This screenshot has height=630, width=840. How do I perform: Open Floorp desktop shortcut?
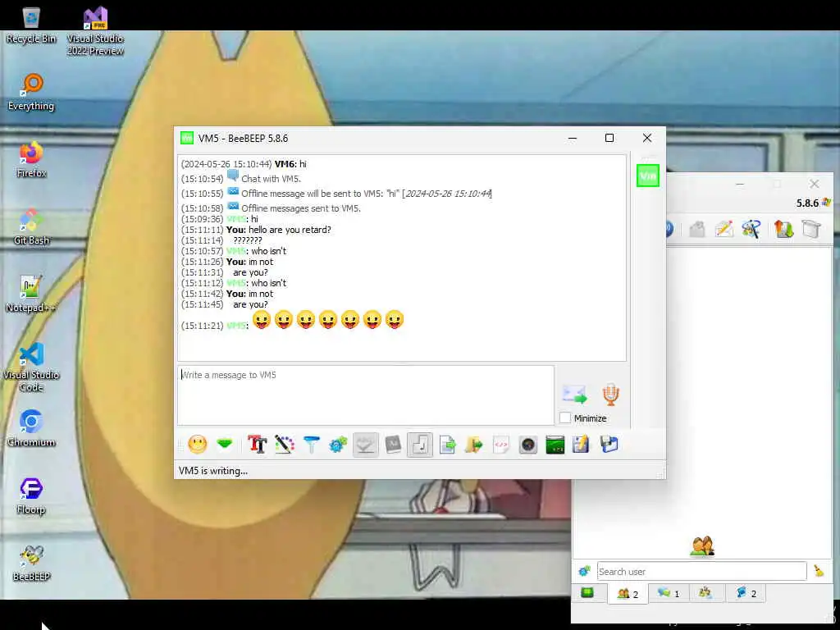31,496
